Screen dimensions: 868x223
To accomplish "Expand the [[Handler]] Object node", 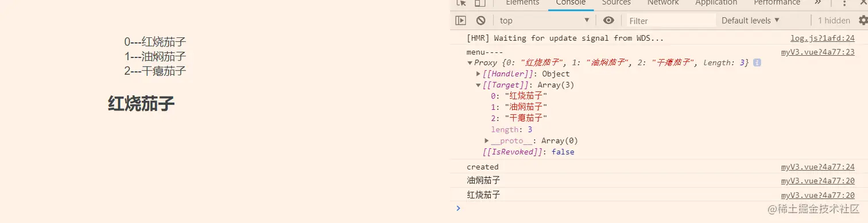I will [x=479, y=74].
